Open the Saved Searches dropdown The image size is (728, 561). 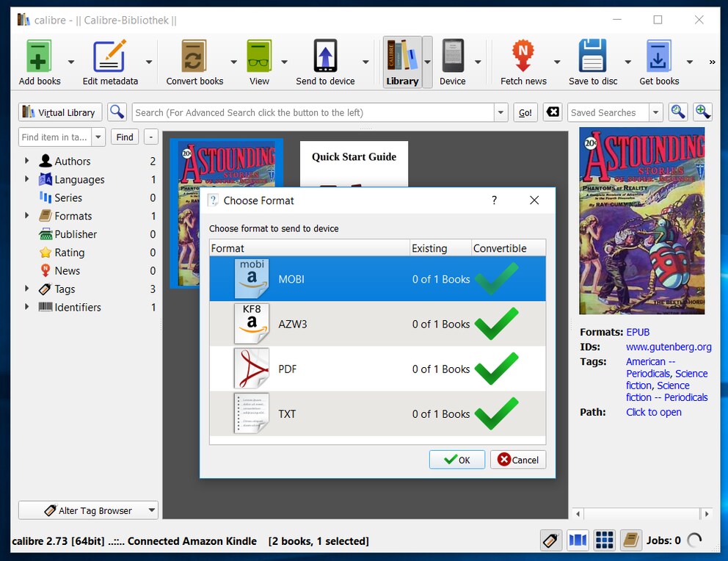point(655,112)
